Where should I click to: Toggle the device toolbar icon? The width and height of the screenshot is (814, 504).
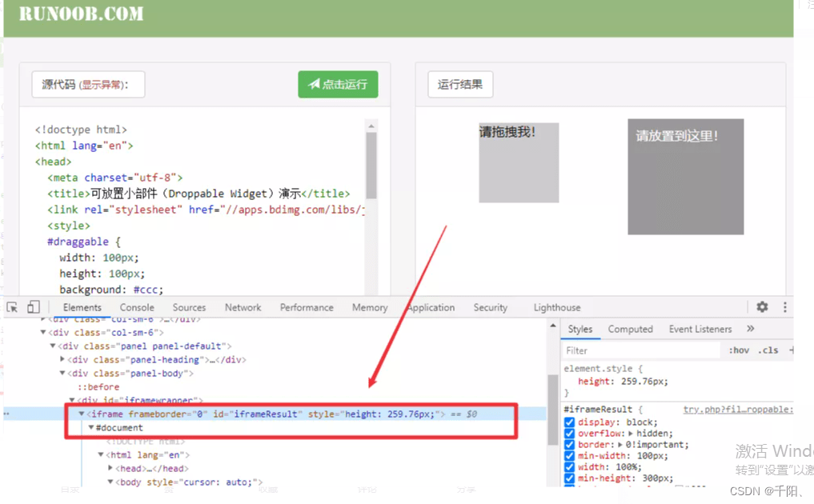pyautogui.click(x=33, y=306)
